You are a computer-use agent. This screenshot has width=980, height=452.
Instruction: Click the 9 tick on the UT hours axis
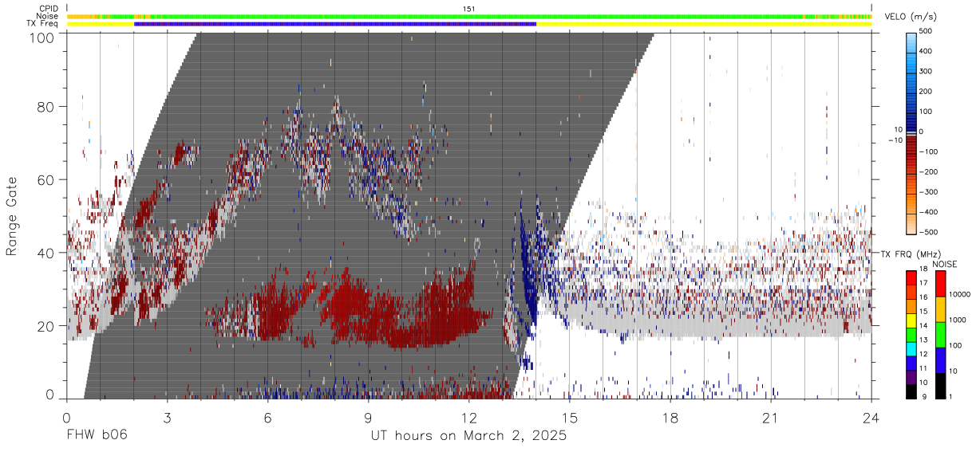(368, 418)
